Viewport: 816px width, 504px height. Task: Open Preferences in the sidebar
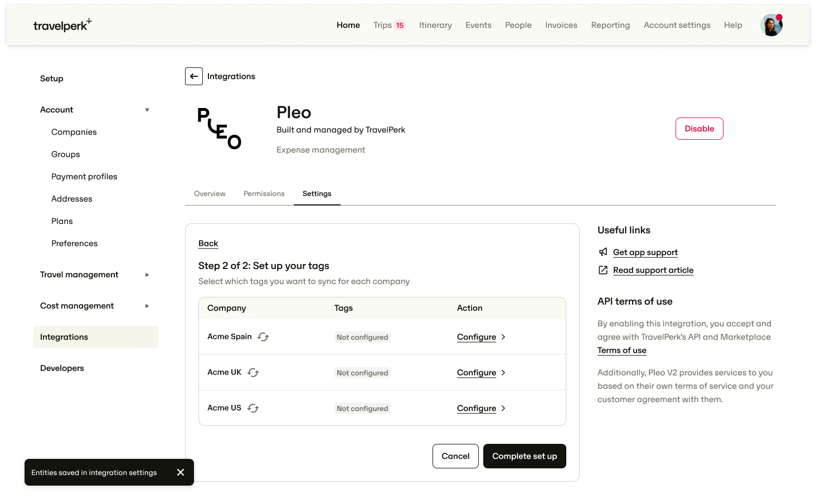75,243
